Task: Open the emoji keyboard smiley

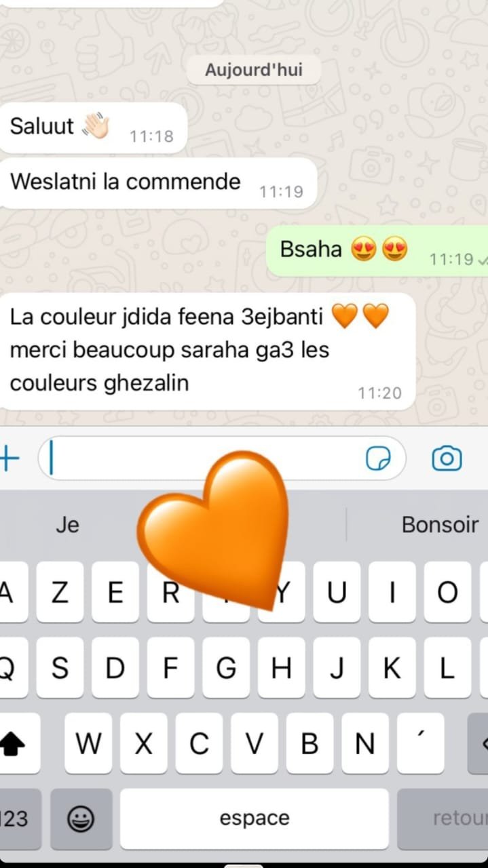Action: pos(81,819)
